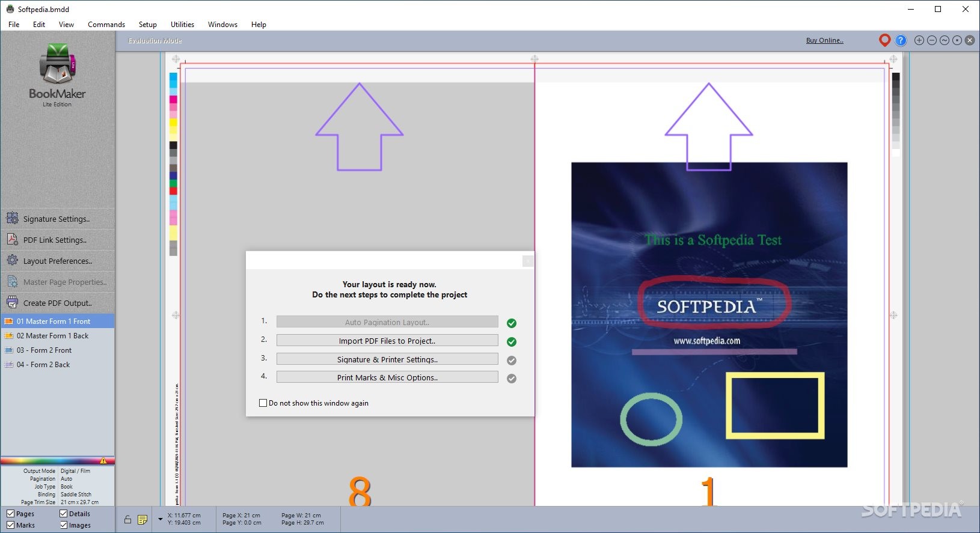Click the dot circle fit view icon

click(957, 40)
